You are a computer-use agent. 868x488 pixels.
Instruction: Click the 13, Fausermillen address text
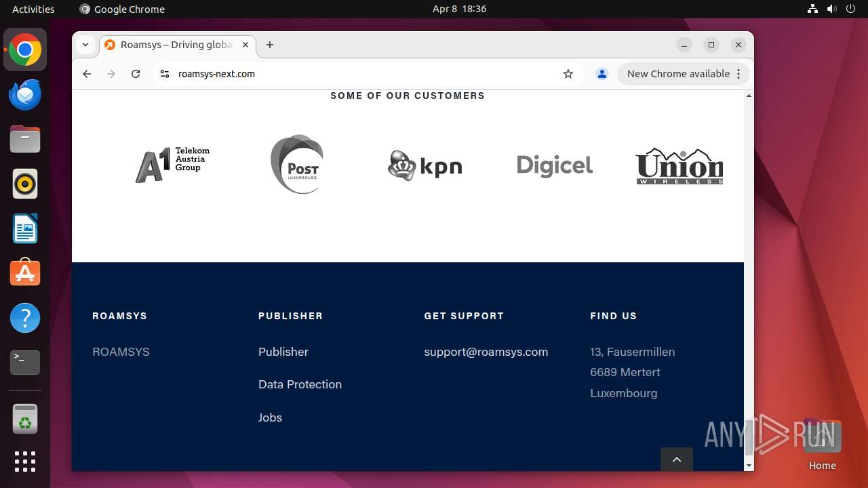pos(632,352)
